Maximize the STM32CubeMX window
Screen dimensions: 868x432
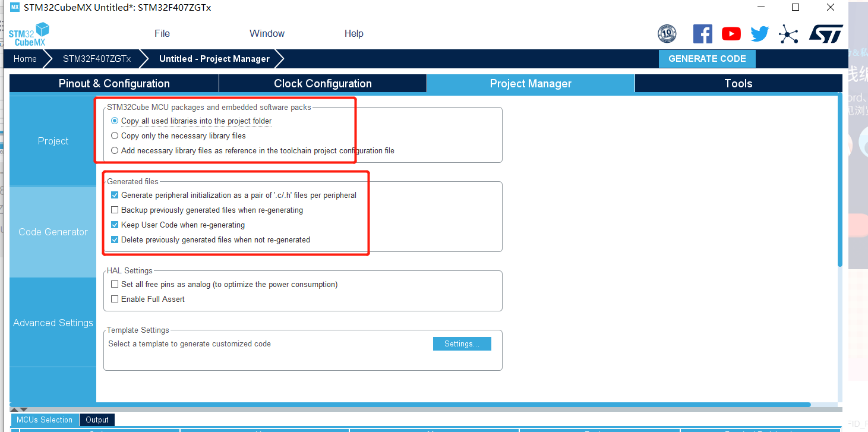[796, 7]
